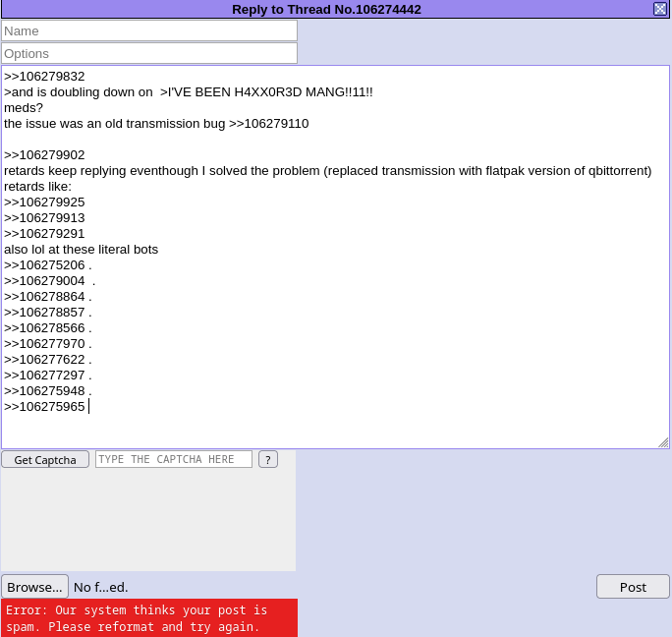
Task: Click the quote reference >>106279925
Action: click(x=44, y=203)
